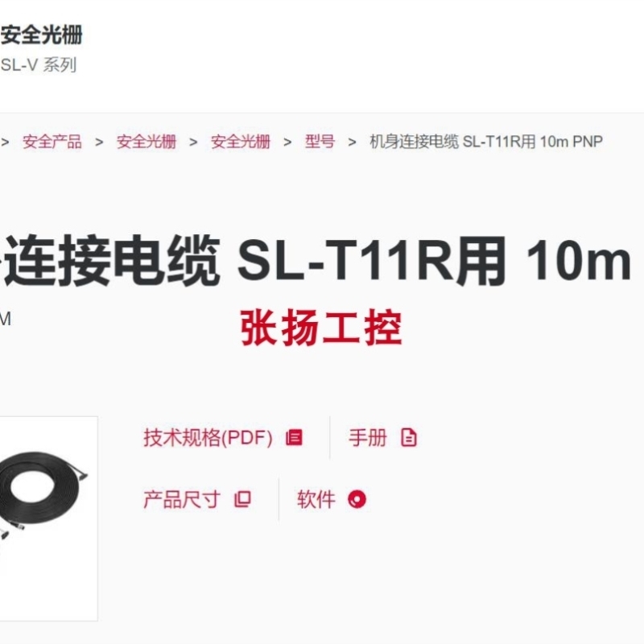Click the arrow separator before 型号
The height and width of the screenshot is (644, 644).
coord(287,142)
